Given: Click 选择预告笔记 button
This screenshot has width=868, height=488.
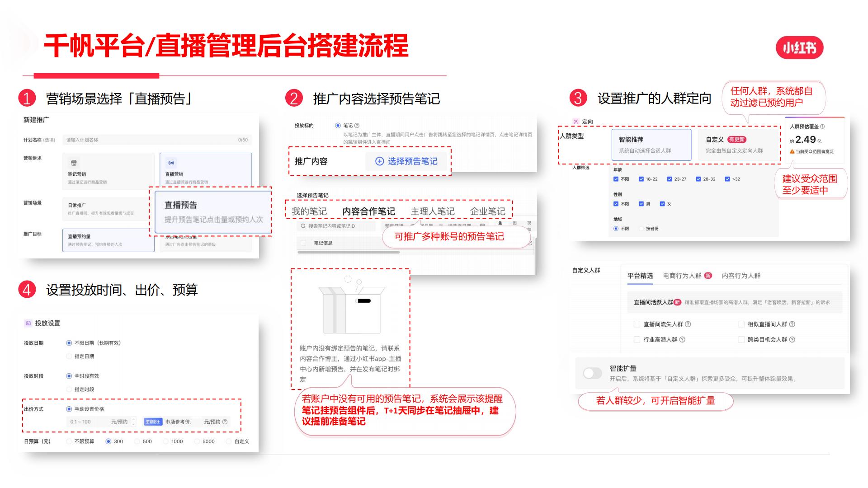Looking at the screenshot, I should 406,161.
